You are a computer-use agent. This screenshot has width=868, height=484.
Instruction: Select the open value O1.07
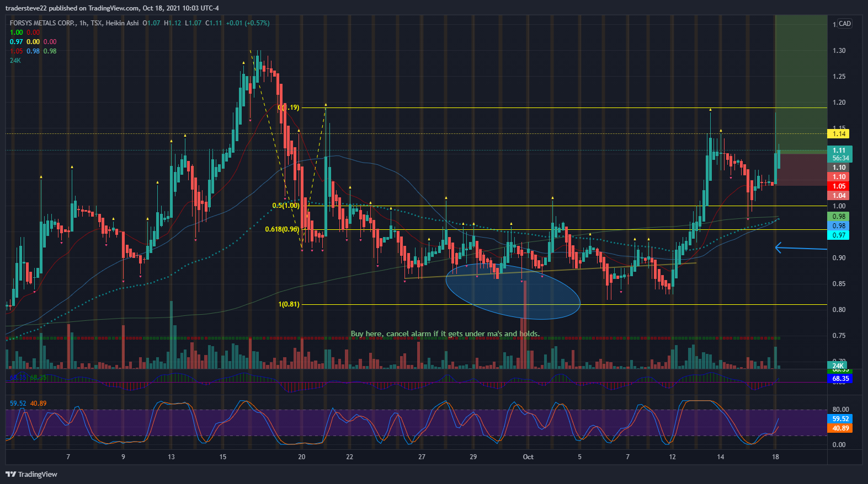[x=151, y=23]
